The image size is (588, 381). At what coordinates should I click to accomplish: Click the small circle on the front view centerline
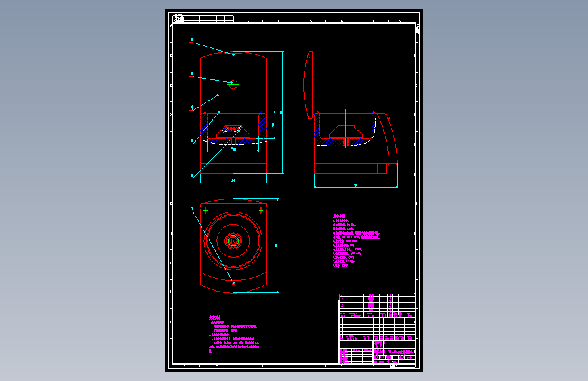[233, 85]
